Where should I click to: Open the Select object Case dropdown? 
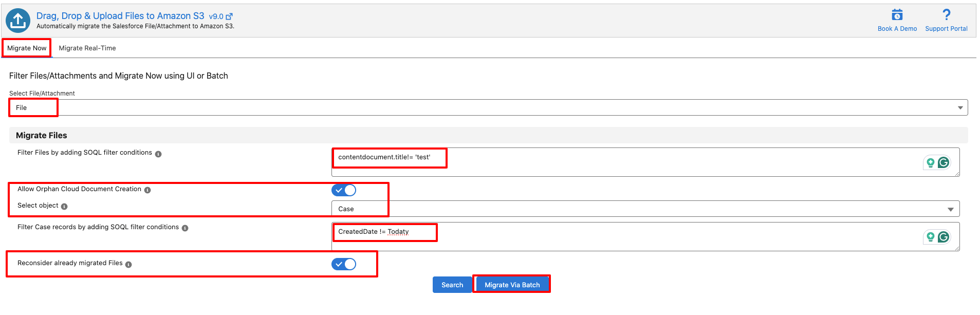645,209
